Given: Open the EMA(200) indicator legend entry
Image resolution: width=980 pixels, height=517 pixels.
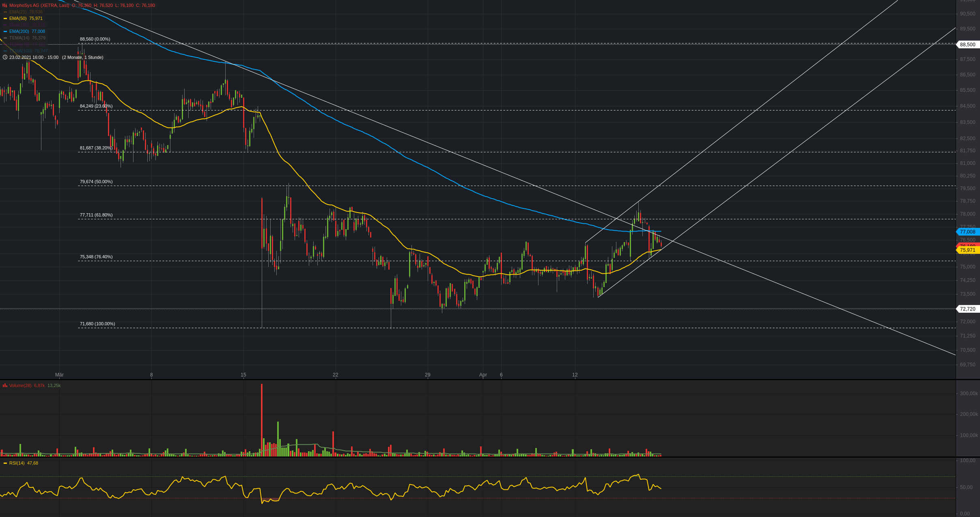Looking at the screenshot, I should [19, 31].
